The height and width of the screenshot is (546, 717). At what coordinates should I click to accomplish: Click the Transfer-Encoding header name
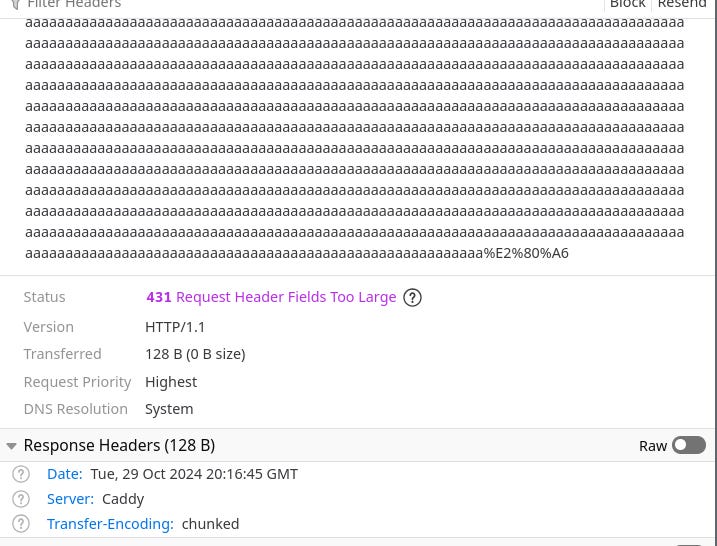coord(110,524)
